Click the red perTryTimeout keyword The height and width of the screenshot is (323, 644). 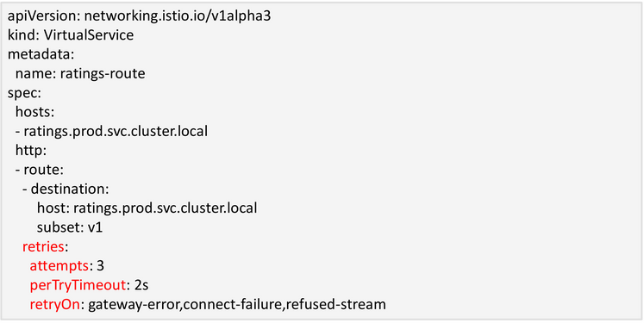coord(78,285)
